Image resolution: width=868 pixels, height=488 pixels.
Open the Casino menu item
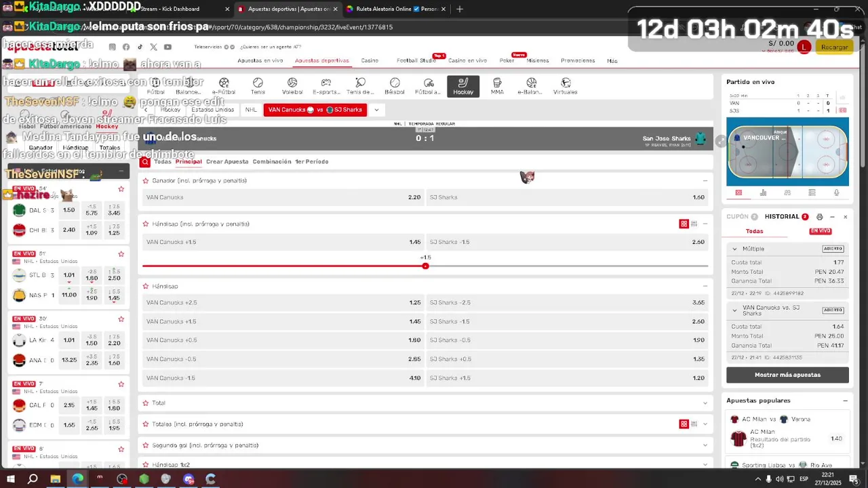[370, 60]
